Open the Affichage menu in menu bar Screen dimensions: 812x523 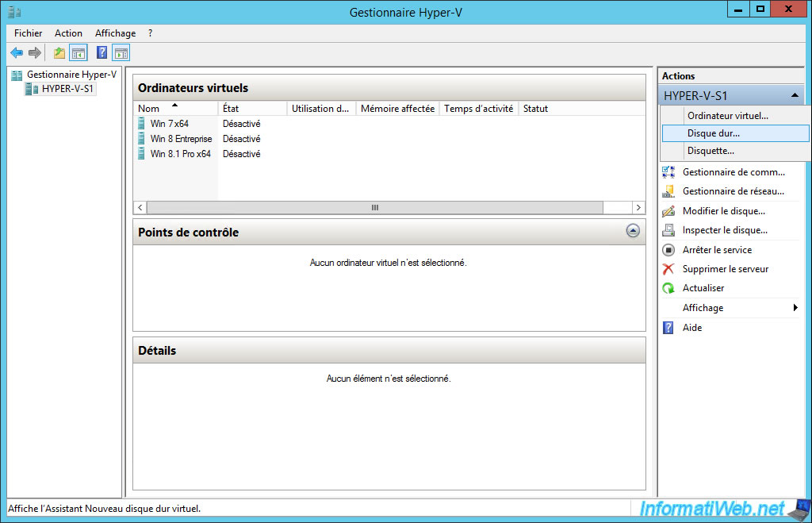tap(115, 33)
